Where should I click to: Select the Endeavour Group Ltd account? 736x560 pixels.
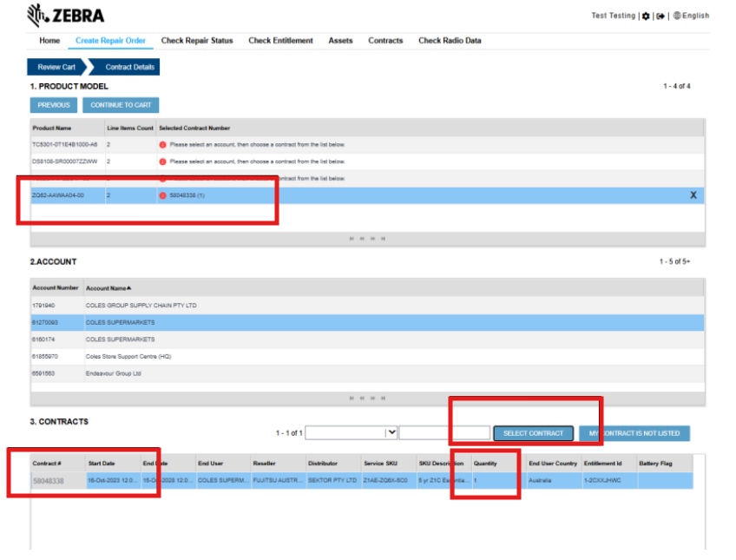click(x=367, y=373)
